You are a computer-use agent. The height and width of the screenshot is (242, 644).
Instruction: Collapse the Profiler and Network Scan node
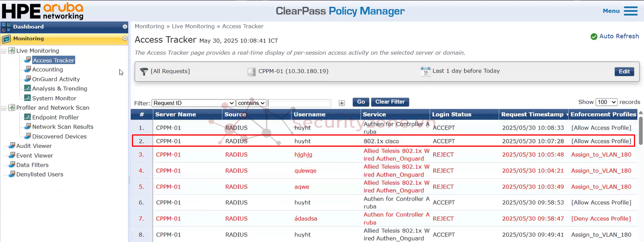(4, 108)
